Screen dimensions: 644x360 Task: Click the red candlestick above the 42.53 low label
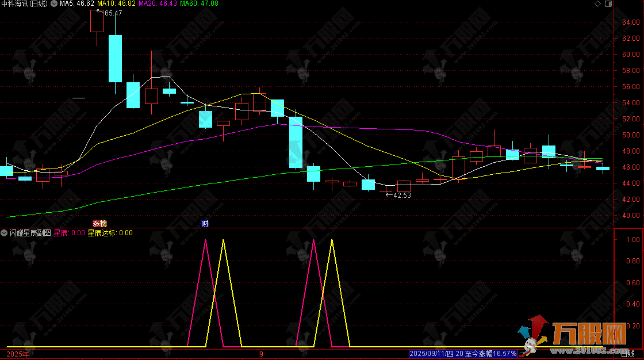[x=386, y=191]
